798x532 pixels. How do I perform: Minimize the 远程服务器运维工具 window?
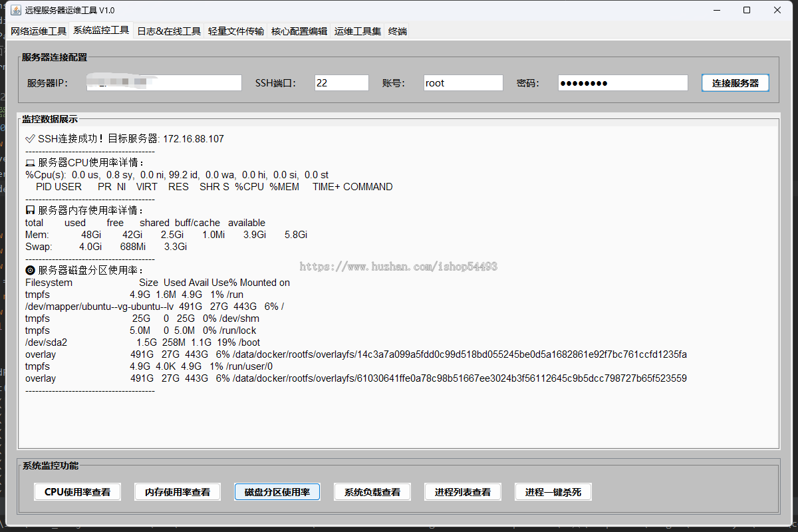(717, 10)
